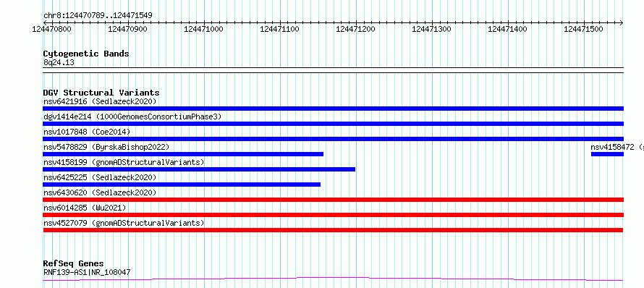Click the nsv6430620 red variant bar

pos(333,200)
